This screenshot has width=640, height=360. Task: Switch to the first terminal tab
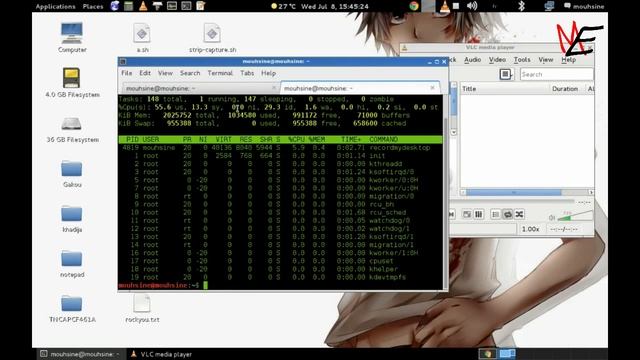[x=200, y=88]
